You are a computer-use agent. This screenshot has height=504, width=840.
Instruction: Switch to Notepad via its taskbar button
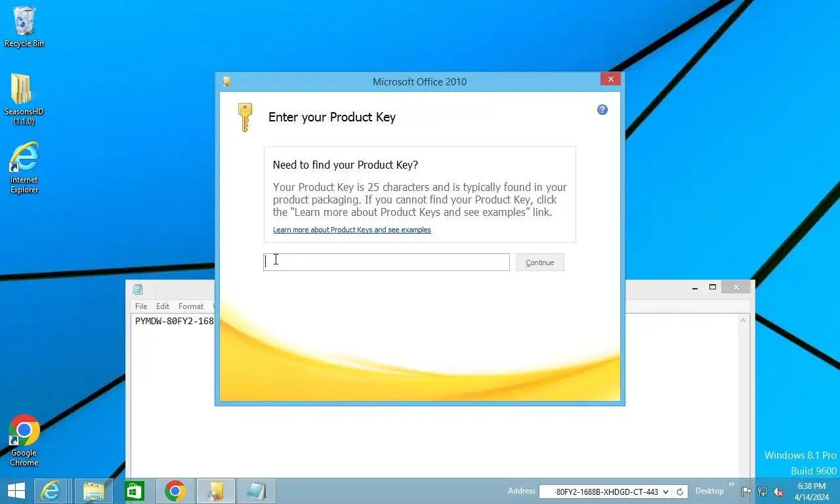click(256, 491)
